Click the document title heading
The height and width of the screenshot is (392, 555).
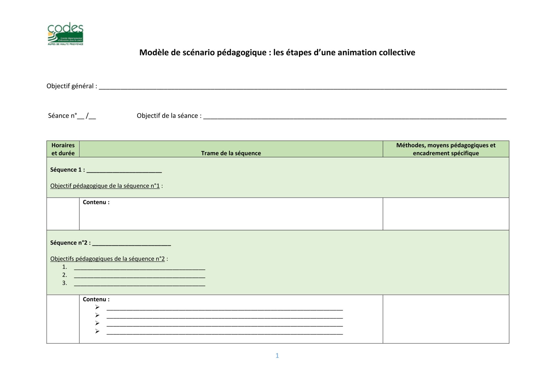click(277, 52)
